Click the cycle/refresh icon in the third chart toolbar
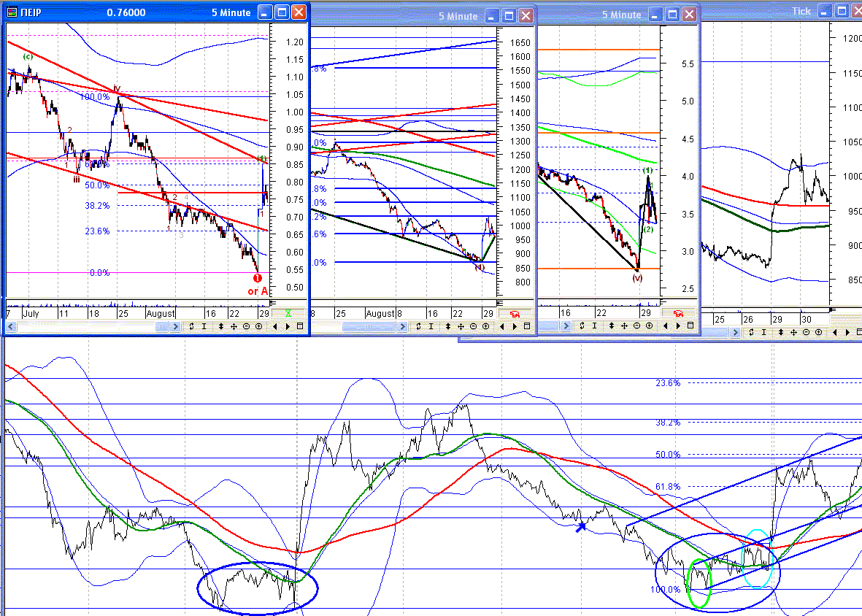The image size is (862, 616). click(x=582, y=326)
